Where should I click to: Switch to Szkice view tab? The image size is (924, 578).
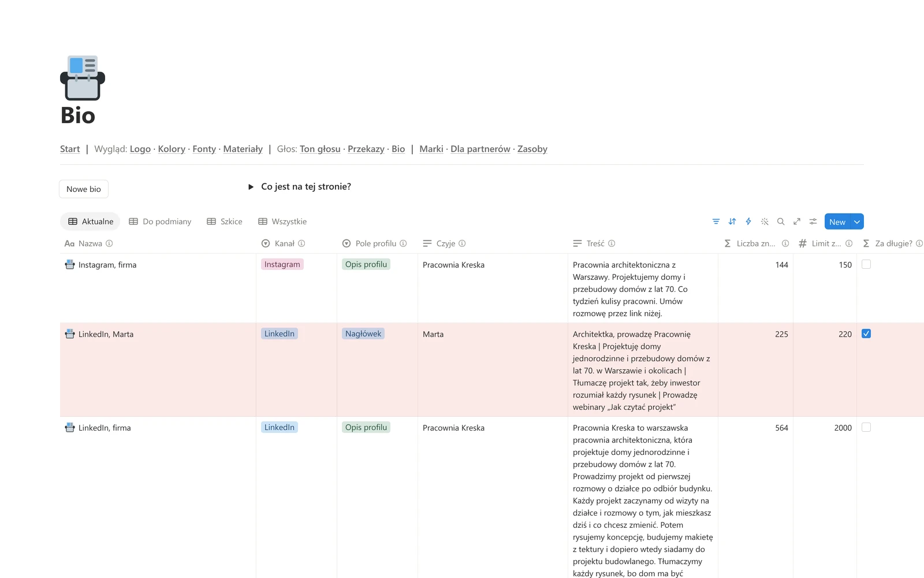coord(225,221)
